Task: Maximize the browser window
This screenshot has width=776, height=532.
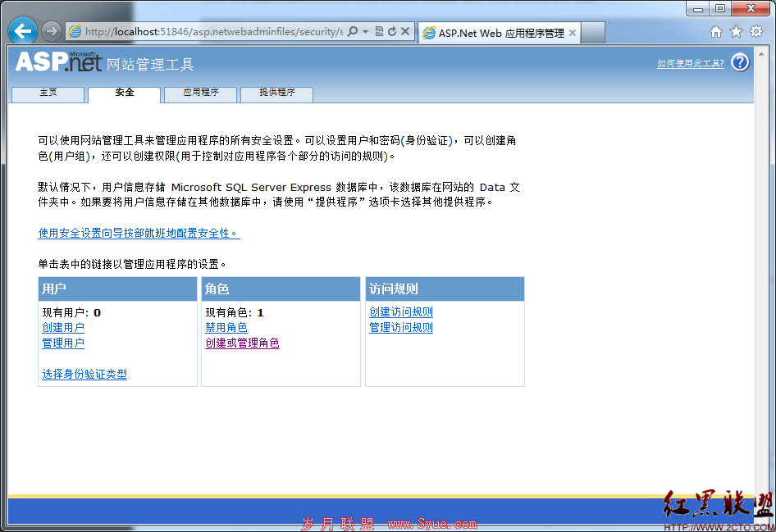Action: pyautogui.click(x=720, y=8)
